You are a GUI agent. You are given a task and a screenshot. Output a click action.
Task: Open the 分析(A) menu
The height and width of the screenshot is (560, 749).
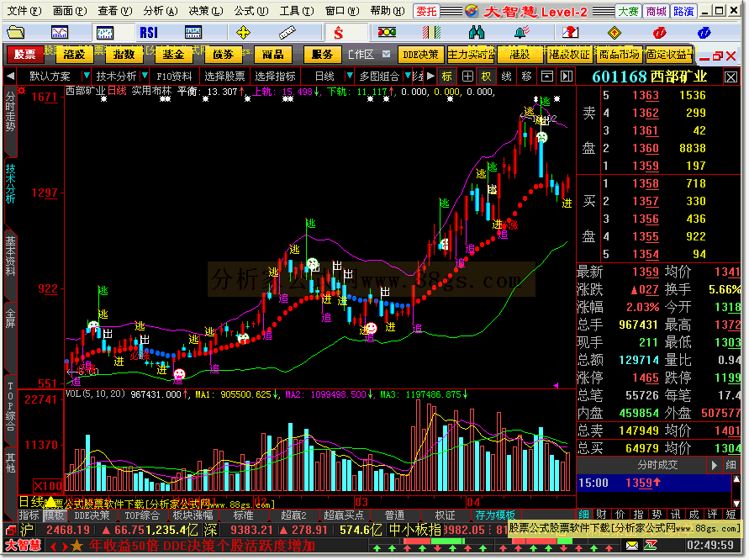tap(161, 11)
